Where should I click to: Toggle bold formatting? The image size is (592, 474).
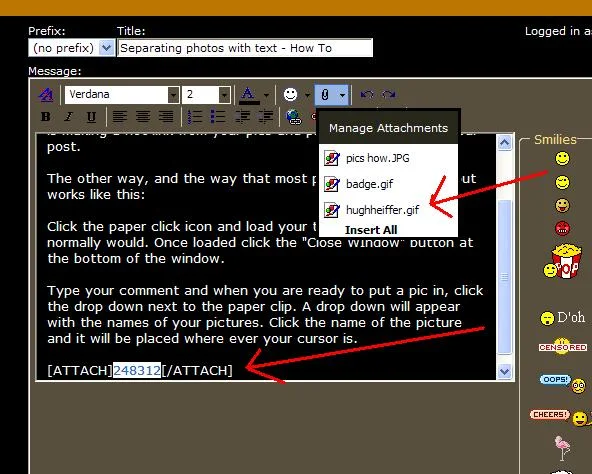pos(46,117)
